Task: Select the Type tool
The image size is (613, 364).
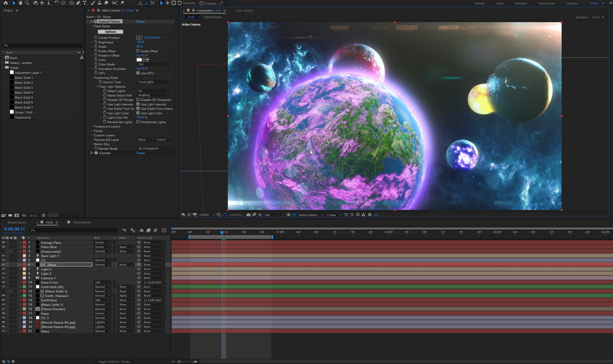Action: 84,3
